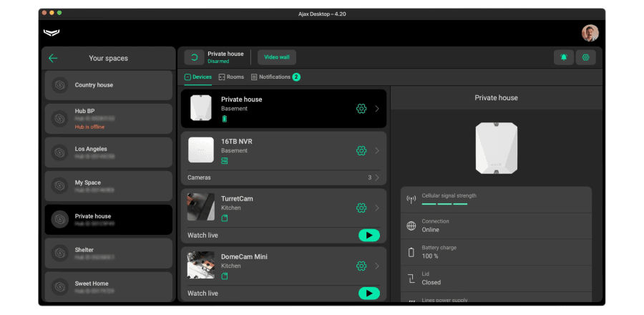644x315 pixels.
Task: Open settings gear for 16TB NVR
Action: coord(361,151)
